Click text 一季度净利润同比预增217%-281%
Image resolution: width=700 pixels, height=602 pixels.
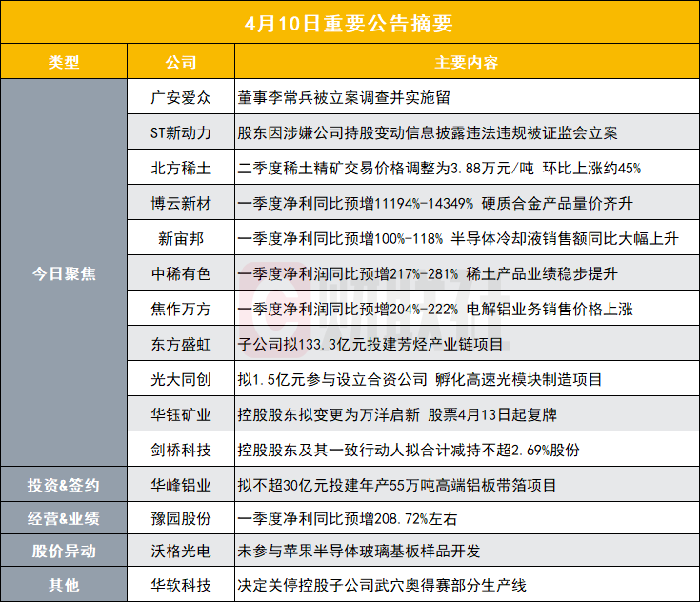coord(348,273)
